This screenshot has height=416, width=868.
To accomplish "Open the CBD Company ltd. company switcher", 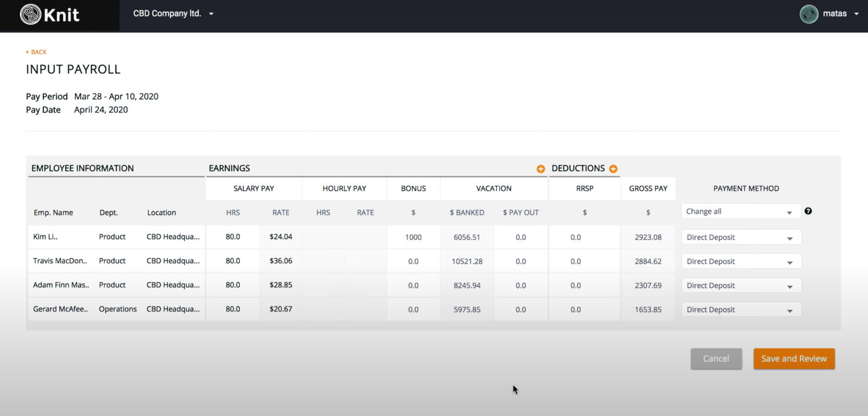I will tap(173, 13).
